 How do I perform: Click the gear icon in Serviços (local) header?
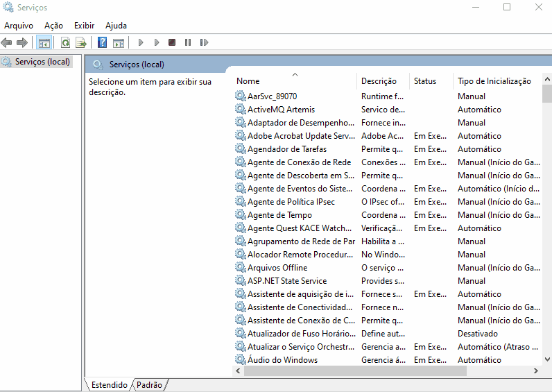click(x=98, y=65)
